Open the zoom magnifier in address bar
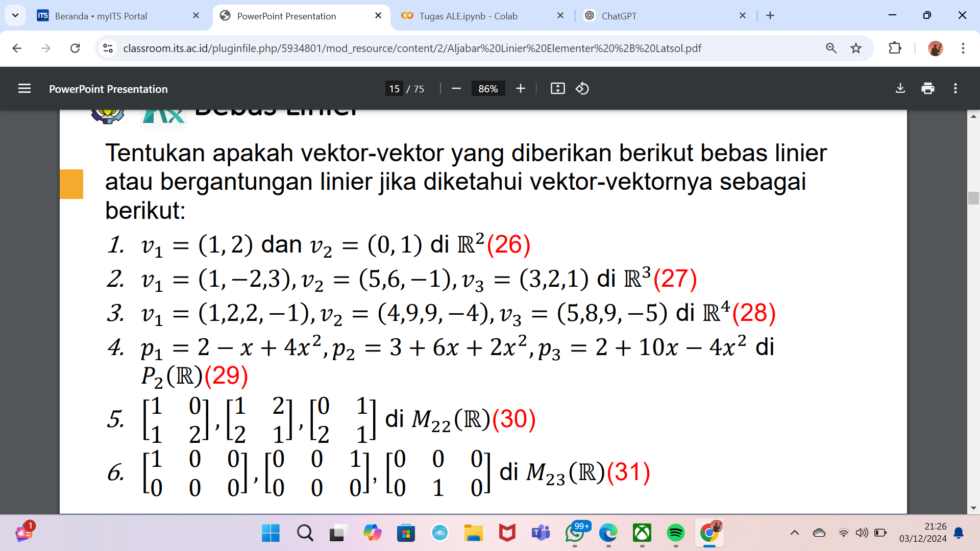 tap(831, 48)
